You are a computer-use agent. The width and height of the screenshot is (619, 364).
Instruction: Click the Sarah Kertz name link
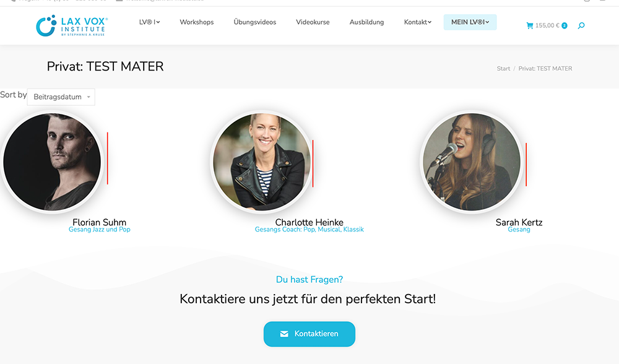point(519,222)
